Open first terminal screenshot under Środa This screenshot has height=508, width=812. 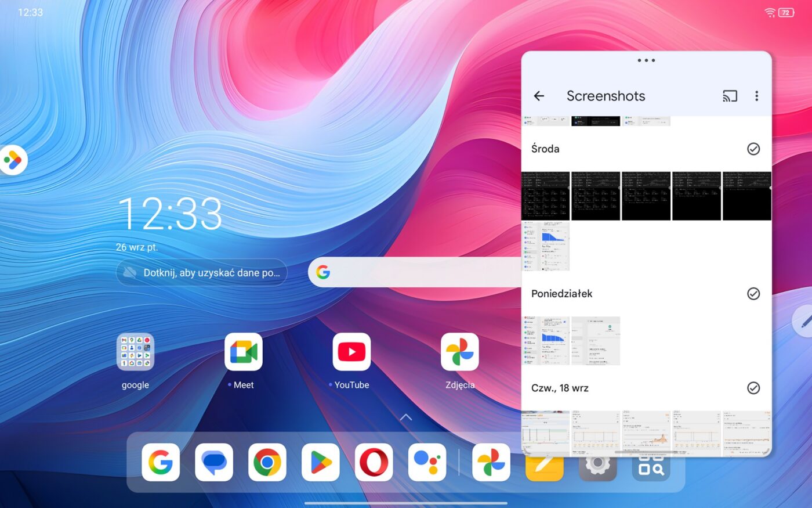tap(545, 196)
